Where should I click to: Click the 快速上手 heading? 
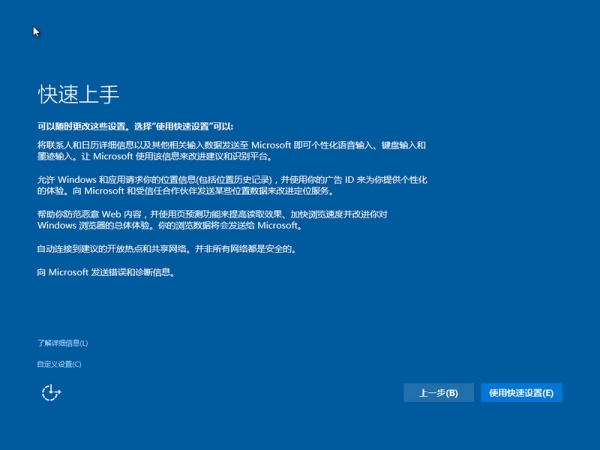coord(78,94)
